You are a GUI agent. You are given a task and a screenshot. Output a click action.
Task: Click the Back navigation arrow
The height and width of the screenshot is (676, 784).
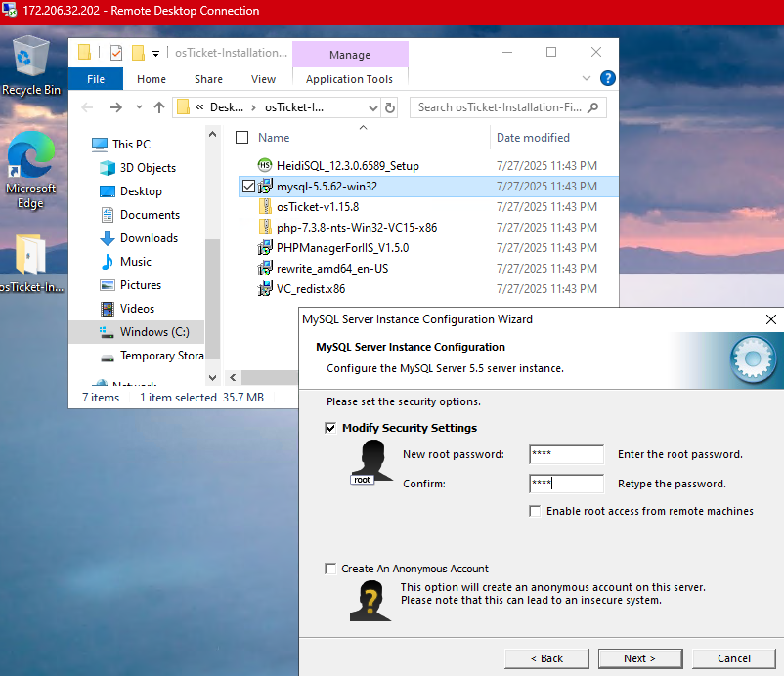coord(88,107)
